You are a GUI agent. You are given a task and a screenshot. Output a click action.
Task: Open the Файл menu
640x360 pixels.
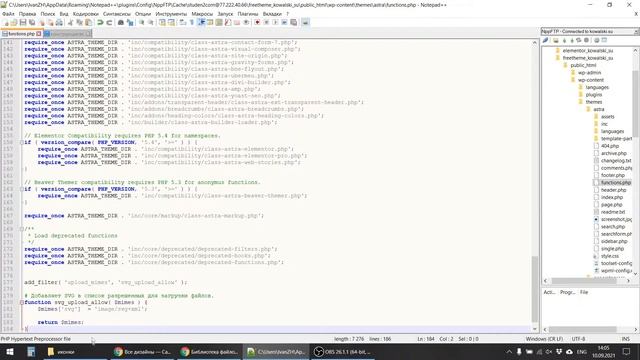[x=8, y=14]
